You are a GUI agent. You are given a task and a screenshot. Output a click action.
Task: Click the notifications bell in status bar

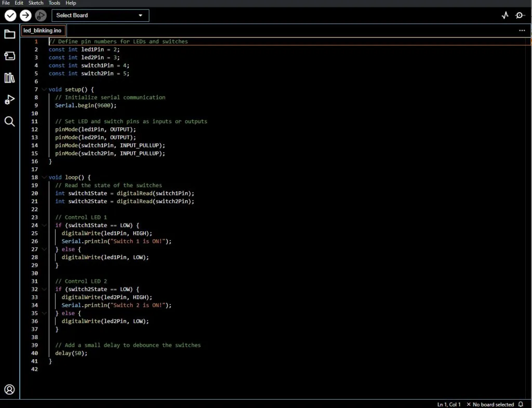point(521,404)
